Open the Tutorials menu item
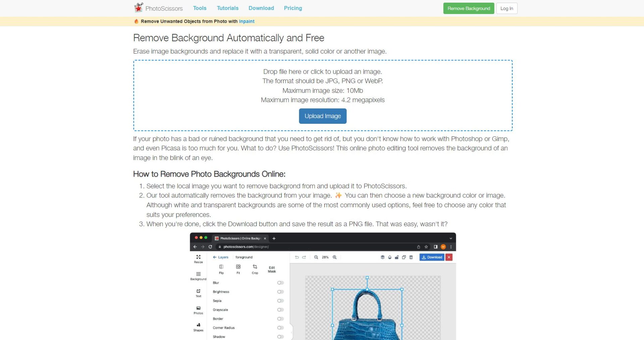The height and width of the screenshot is (340, 644). (x=227, y=8)
